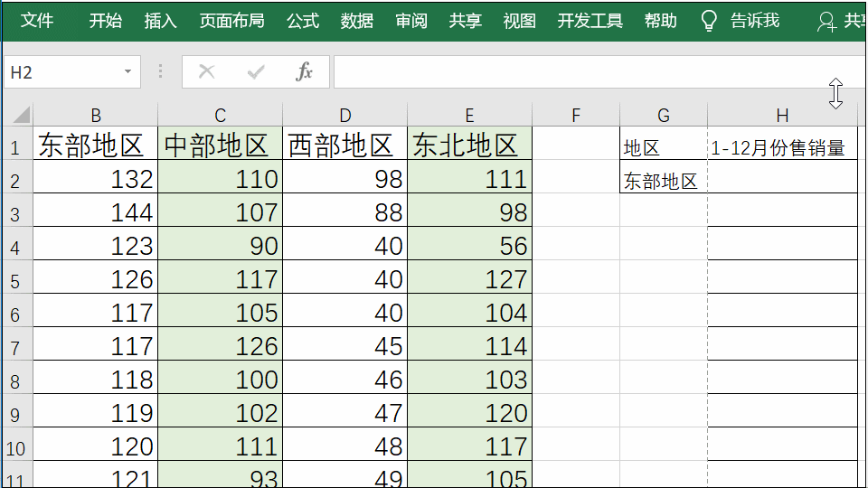Viewport: 868px width, 488px height.
Task: Select the 页面布局 tab
Action: click(232, 21)
